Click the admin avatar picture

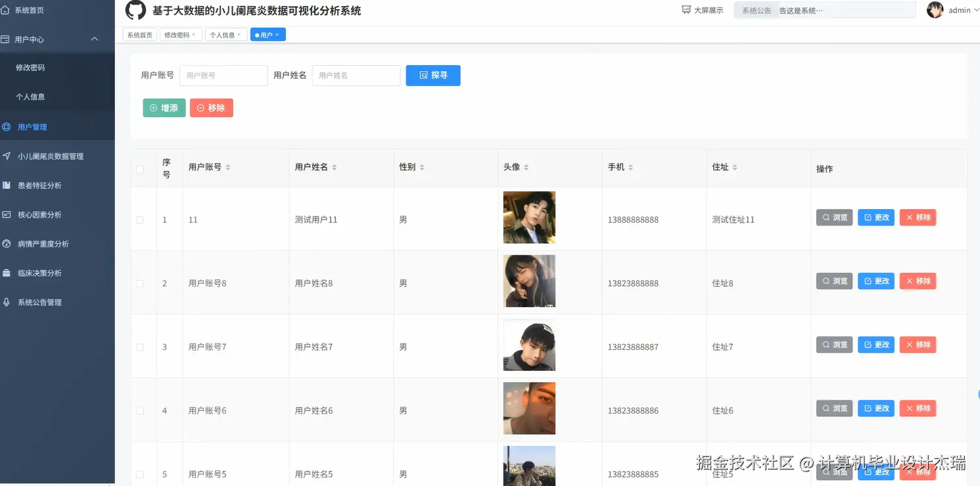click(935, 10)
